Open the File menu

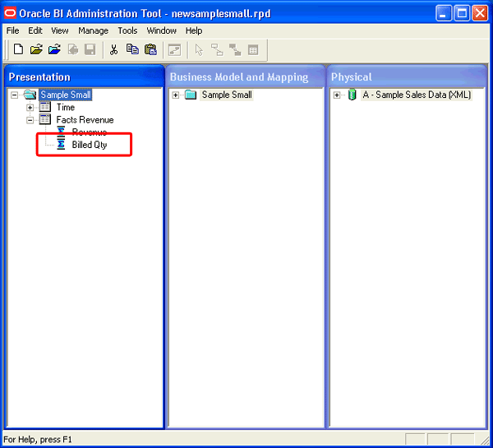coord(12,30)
